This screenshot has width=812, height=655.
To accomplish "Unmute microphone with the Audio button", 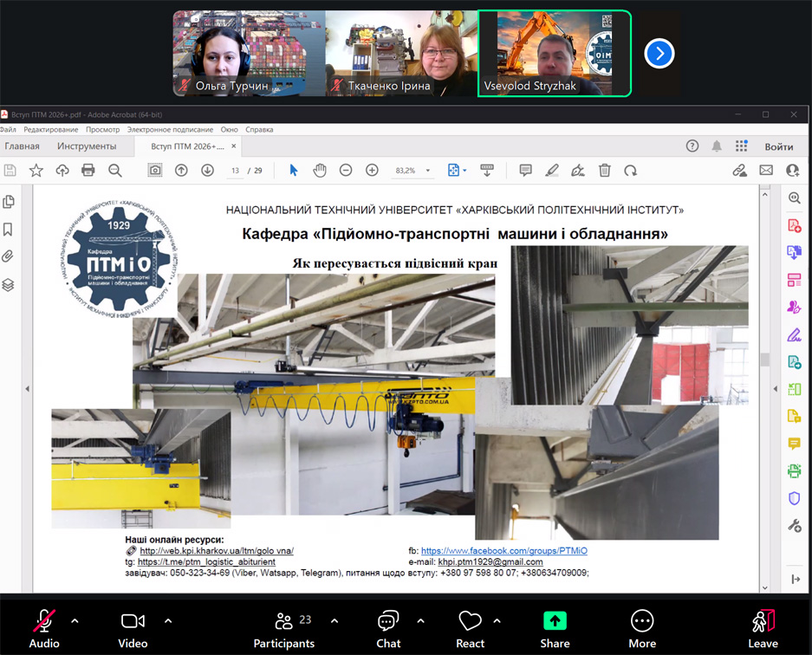I will (x=44, y=621).
